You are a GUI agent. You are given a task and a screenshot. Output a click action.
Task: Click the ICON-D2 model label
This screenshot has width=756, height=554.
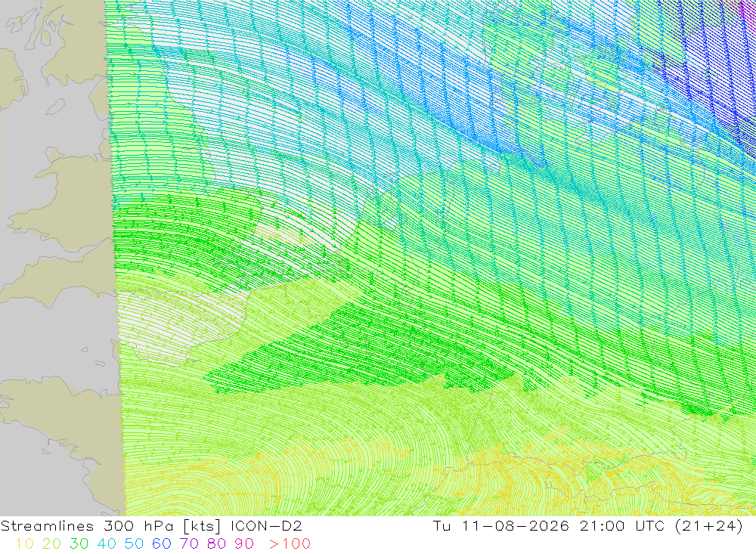coord(266,525)
